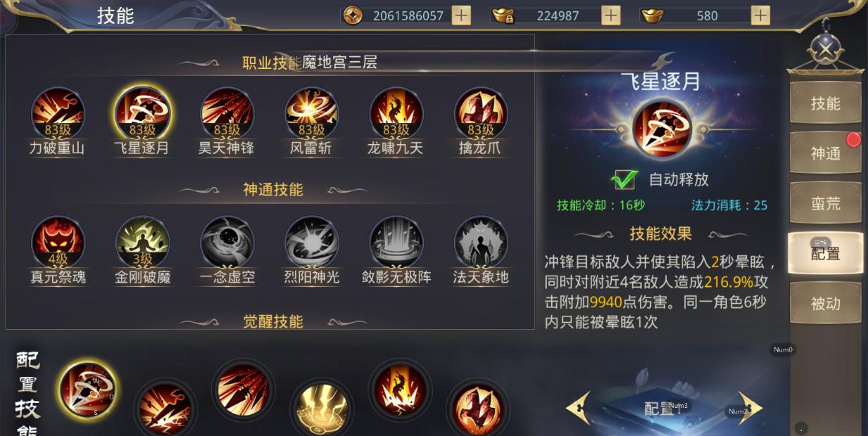Viewport: 868px width, 436px height.
Task: Select the 龙啸九天 skill icon
Action: 396,114
